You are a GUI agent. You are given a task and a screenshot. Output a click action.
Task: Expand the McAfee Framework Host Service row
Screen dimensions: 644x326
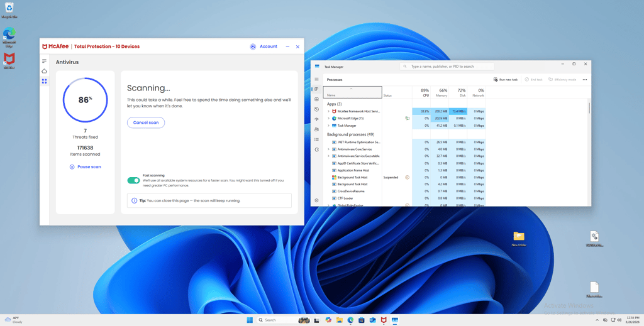[x=328, y=111]
